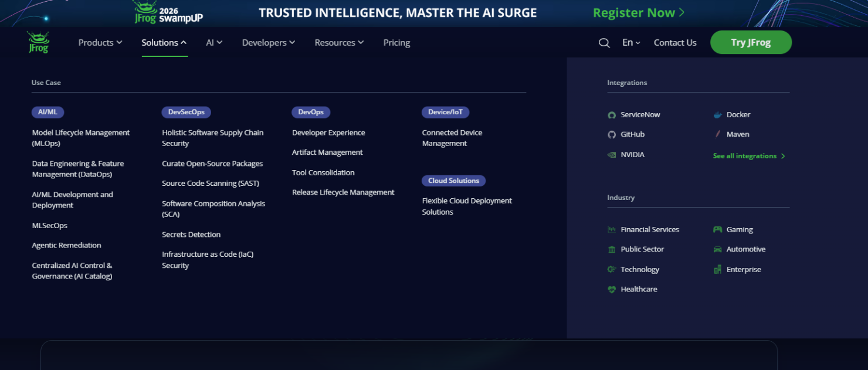Click the ServiceNow integration icon

pos(612,115)
